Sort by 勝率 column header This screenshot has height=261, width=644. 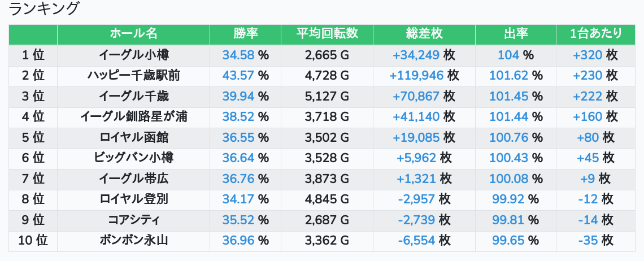click(x=245, y=34)
